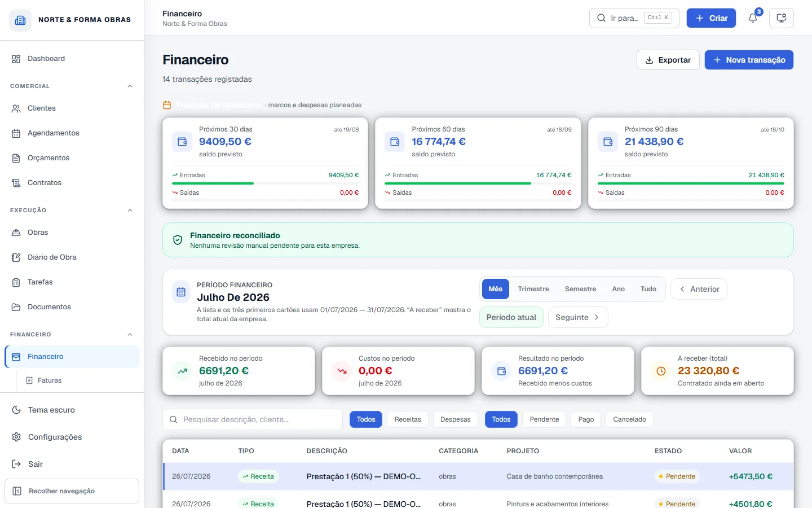Filter by Pago status
Viewport: 812px width, 508px height.
(586, 419)
